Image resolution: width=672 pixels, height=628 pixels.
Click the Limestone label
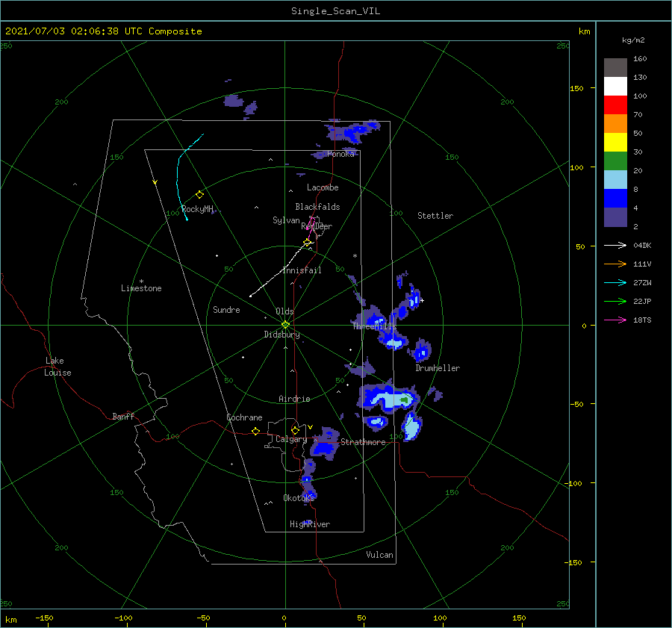[141, 288]
